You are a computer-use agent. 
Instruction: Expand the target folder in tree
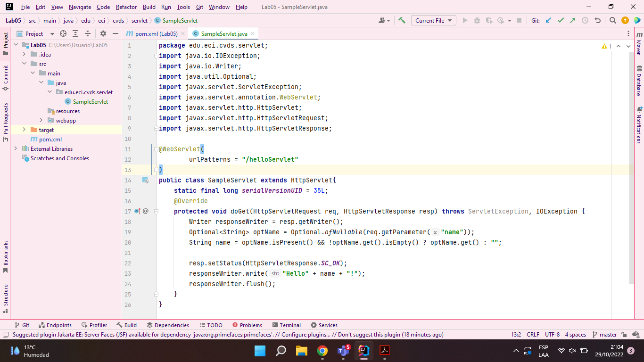click(24, 130)
